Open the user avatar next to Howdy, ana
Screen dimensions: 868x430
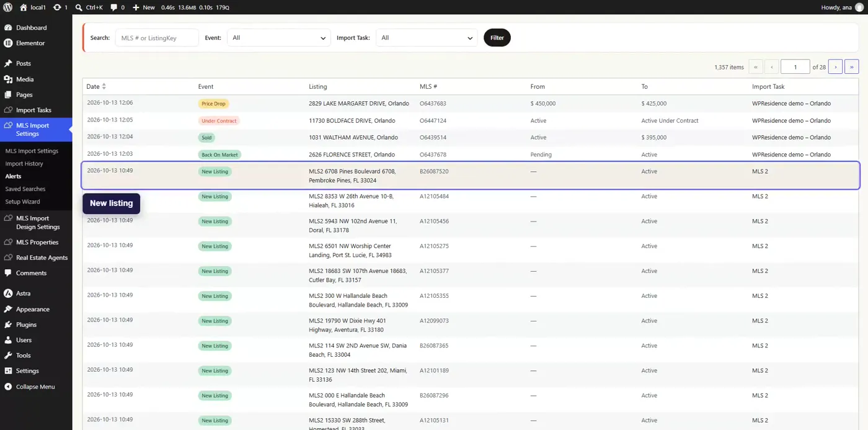click(859, 7)
